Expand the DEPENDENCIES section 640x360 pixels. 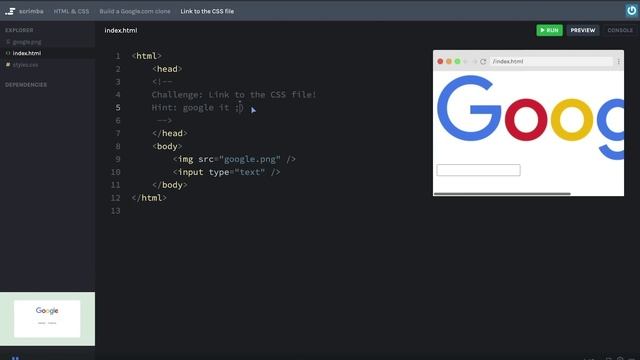click(x=26, y=84)
